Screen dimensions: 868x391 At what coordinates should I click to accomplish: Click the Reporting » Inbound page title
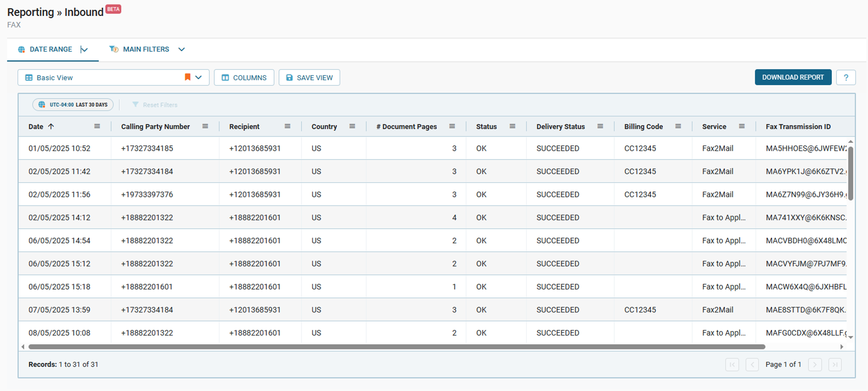point(55,12)
